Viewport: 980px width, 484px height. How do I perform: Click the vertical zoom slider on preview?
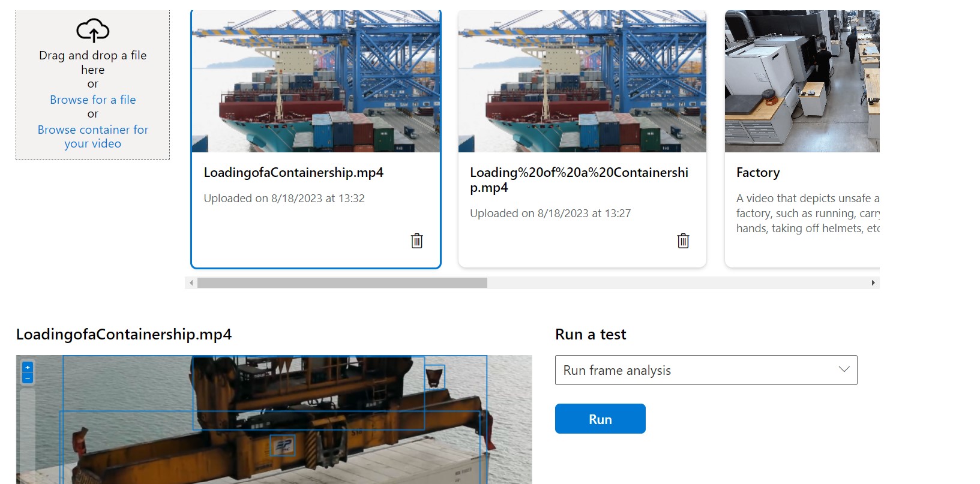[x=28, y=435]
